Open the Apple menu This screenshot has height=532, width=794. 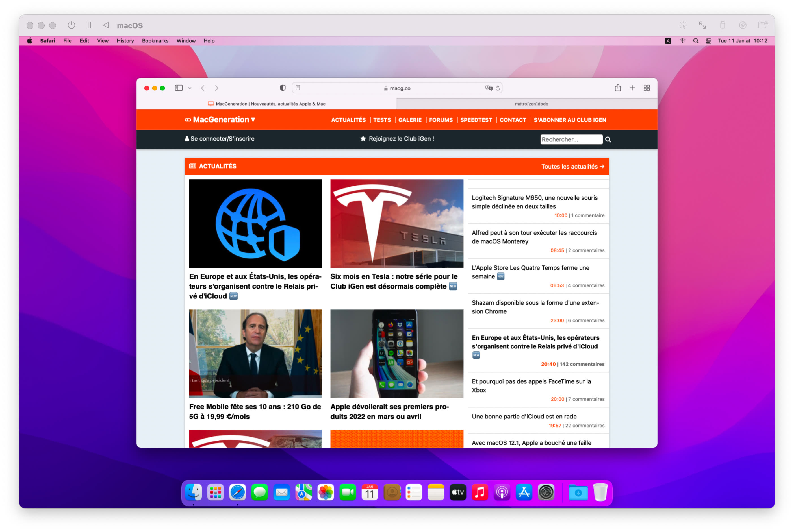point(30,41)
